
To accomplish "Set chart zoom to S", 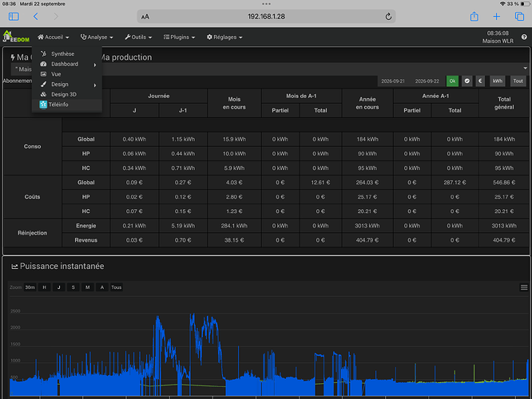I will (x=73, y=287).
